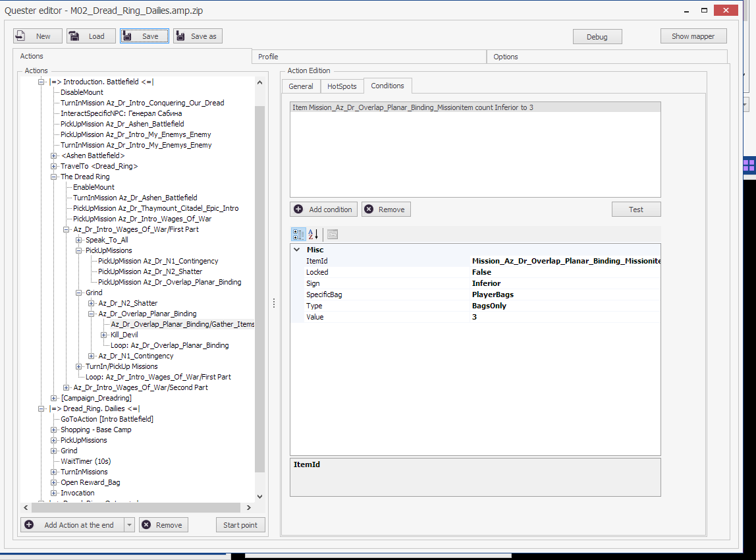The height and width of the screenshot is (560, 756).
Task: Expand the [Campaign_Dreadring] node
Action: click(54, 399)
